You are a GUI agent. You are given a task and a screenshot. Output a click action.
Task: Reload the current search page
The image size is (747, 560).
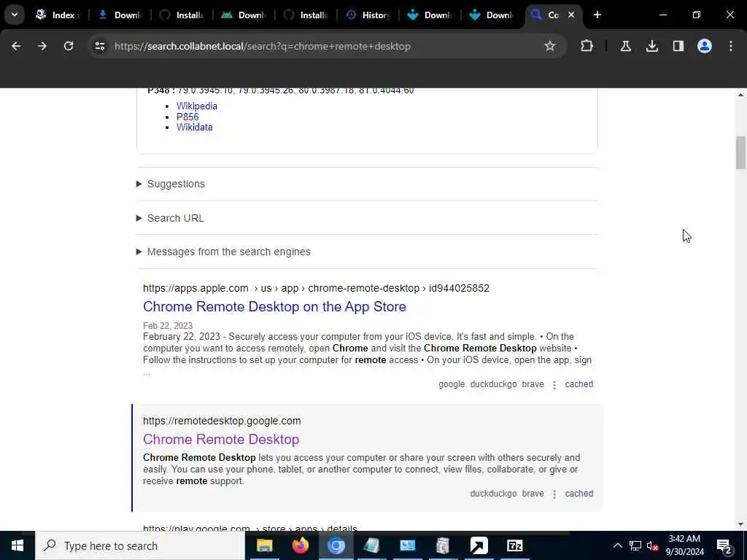pos(69,46)
